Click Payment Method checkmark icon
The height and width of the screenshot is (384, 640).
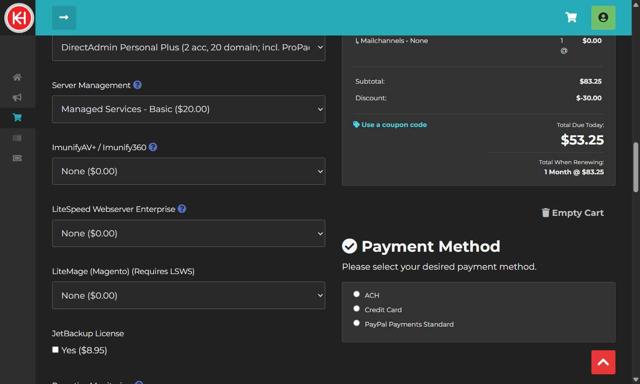click(349, 246)
